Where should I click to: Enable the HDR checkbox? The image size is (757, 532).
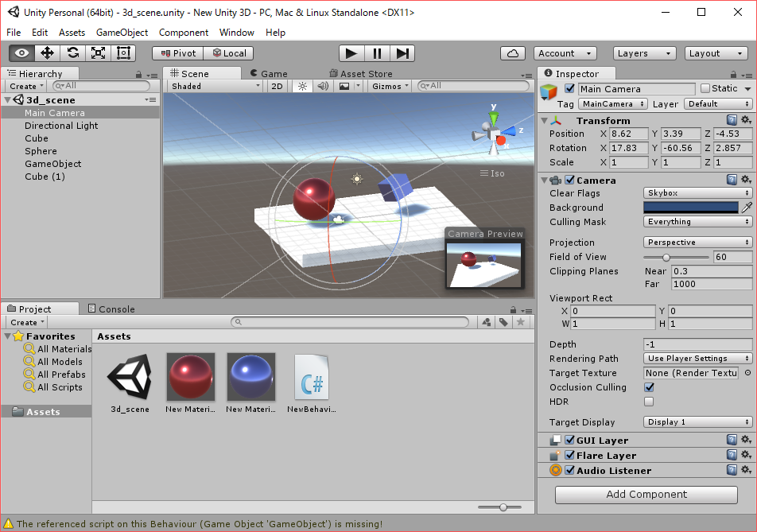coord(648,402)
